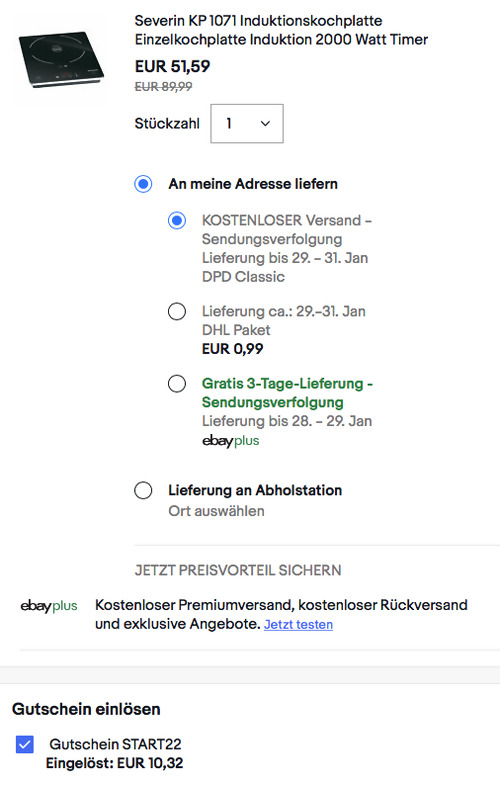Click eBay Plus logo beside Premiumversand text
The height and width of the screenshot is (785, 500).
coord(49,606)
